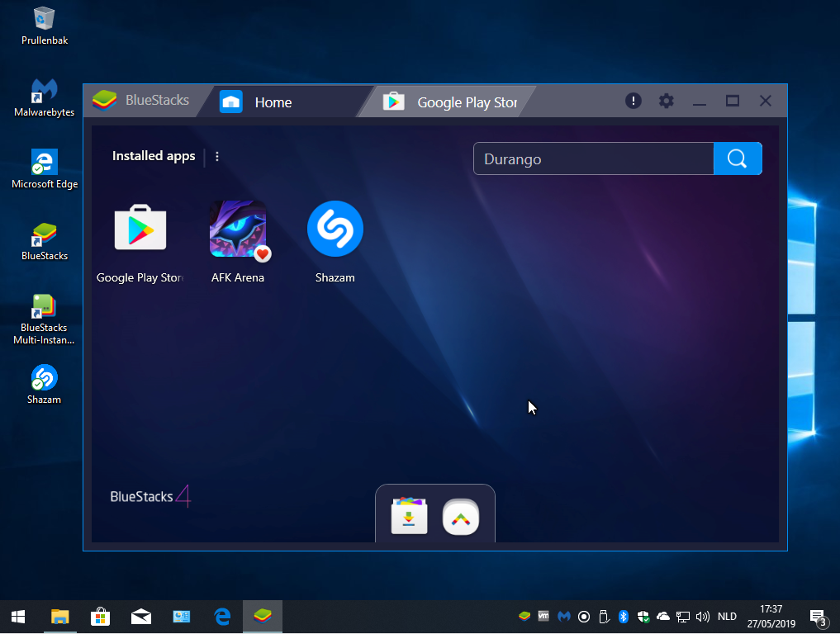The width and height of the screenshot is (840, 634).
Task: Open File Explorer from the taskbar
Action: [x=60, y=617]
